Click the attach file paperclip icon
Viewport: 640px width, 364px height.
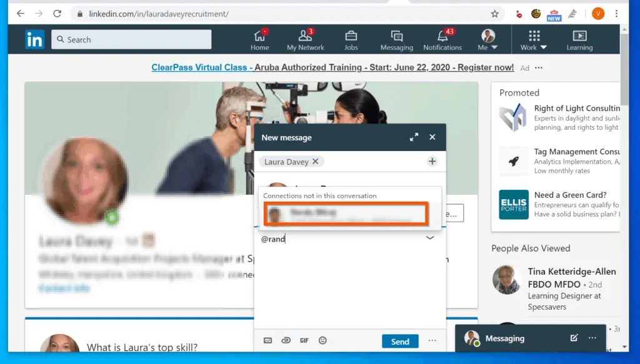286,341
